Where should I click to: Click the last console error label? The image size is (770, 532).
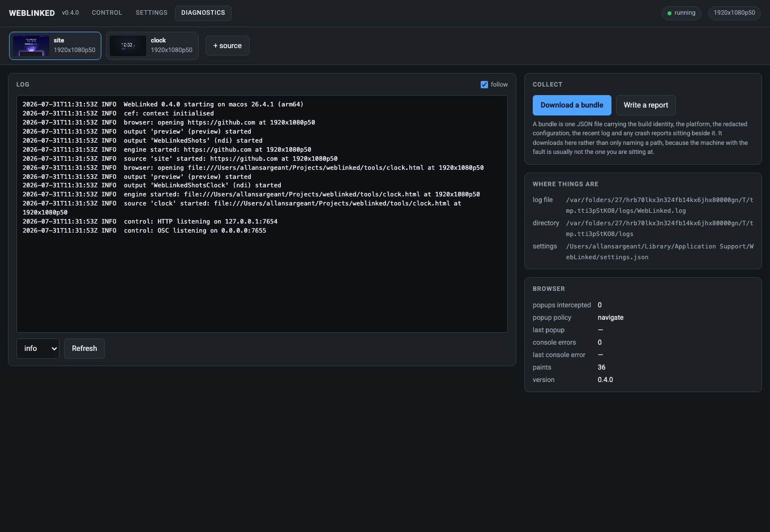(x=559, y=355)
